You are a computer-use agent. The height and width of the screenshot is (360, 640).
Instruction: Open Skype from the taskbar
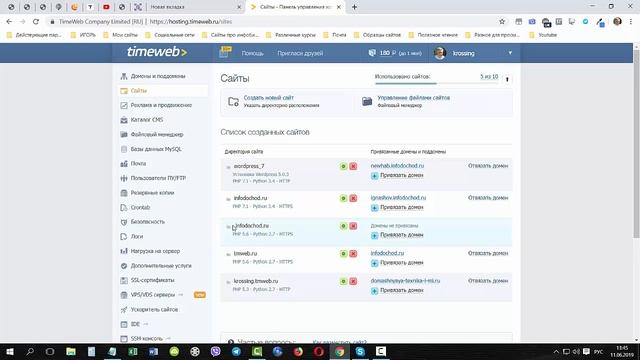click(360, 351)
